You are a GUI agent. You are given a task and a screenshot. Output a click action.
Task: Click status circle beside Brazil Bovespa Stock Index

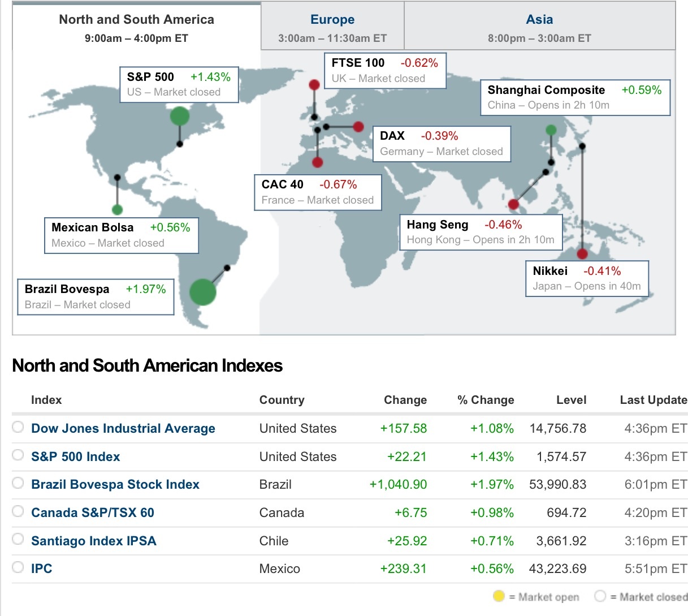[18, 483]
